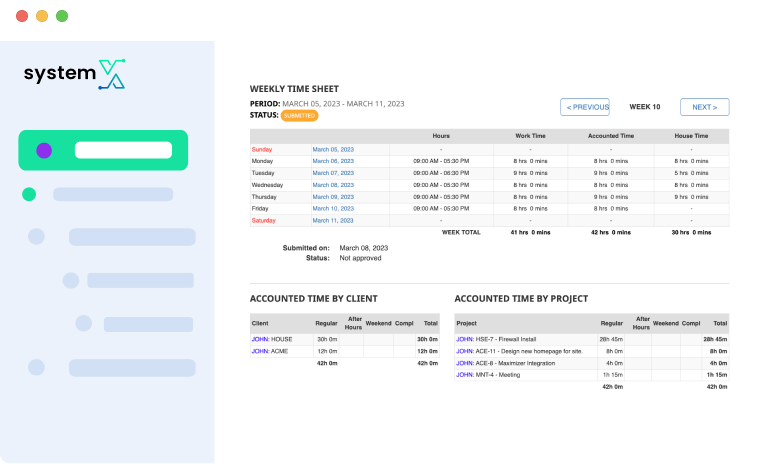The height and width of the screenshot is (464, 764).
Task: Click the System X logo
Action: click(75, 75)
